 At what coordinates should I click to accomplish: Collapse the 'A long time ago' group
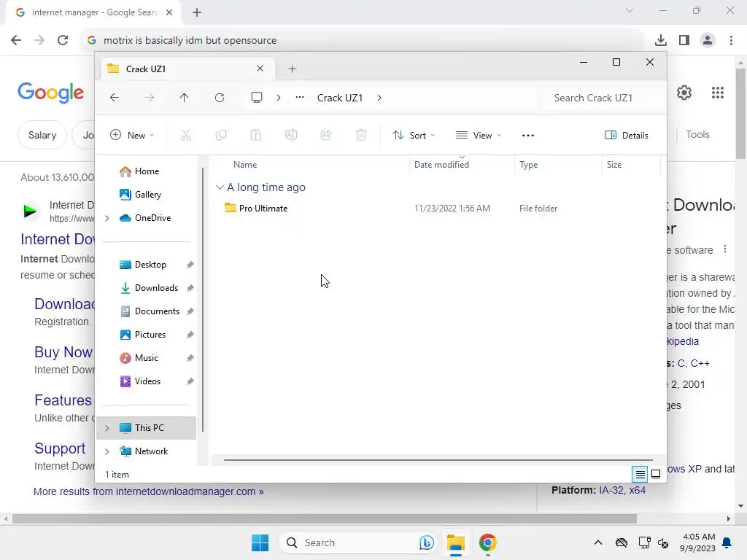click(220, 187)
